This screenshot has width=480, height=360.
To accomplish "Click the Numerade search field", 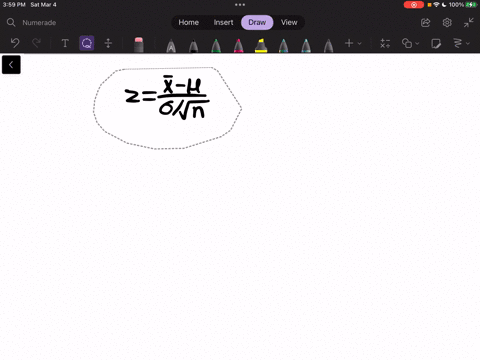I will pyautogui.click(x=39, y=23).
